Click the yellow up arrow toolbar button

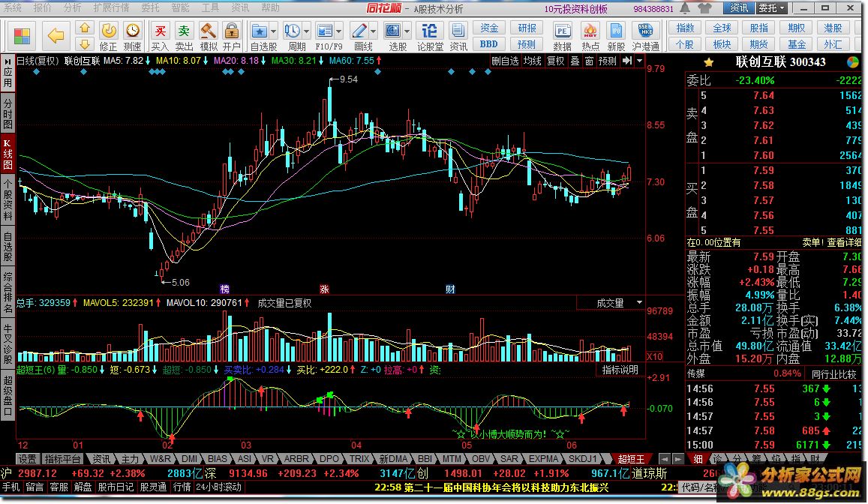click(84, 28)
